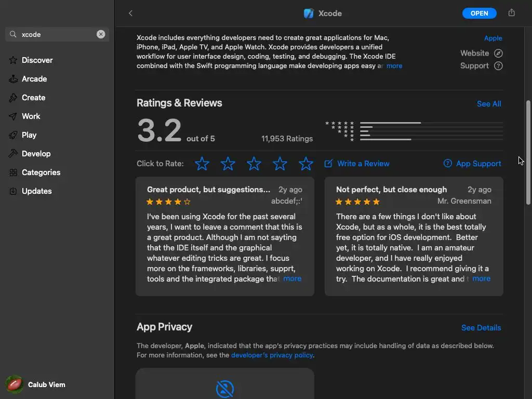See All ratings and reviews
Viewport: 532px width, 399px height.
coord(488,104)
